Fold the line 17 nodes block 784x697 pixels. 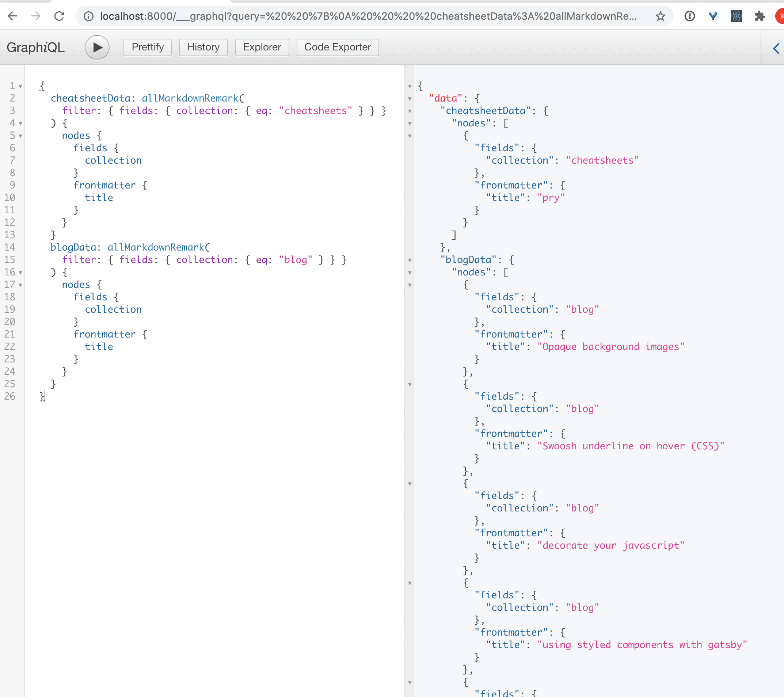click(x=20, y=285)
